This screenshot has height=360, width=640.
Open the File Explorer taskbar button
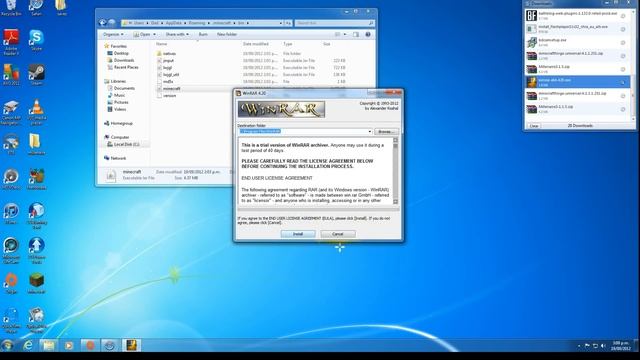pos(49,345)
